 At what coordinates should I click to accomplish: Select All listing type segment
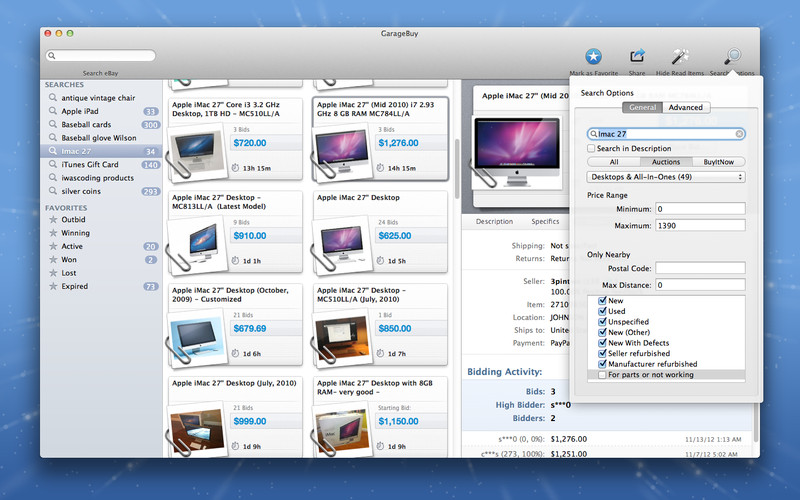point(614,162)
